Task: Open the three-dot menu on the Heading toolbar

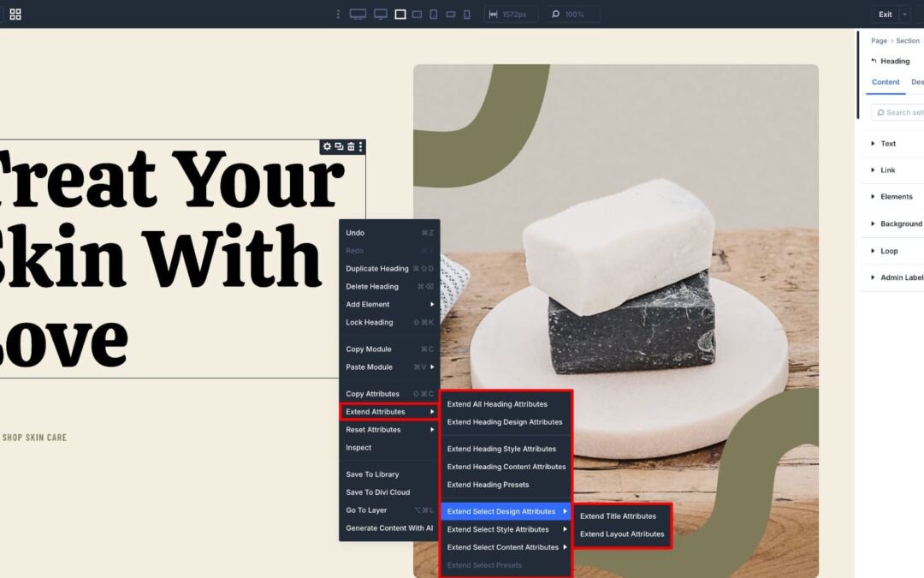Action: point(360,146)
